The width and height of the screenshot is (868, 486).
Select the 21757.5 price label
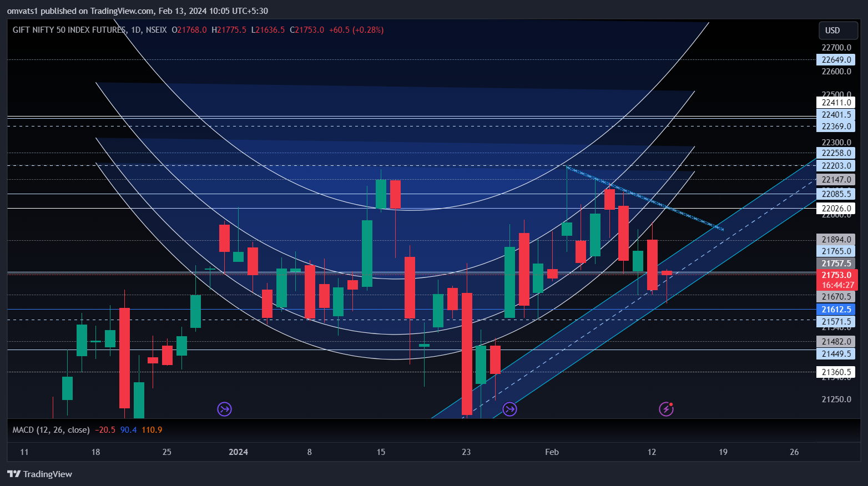click(836, 264)
